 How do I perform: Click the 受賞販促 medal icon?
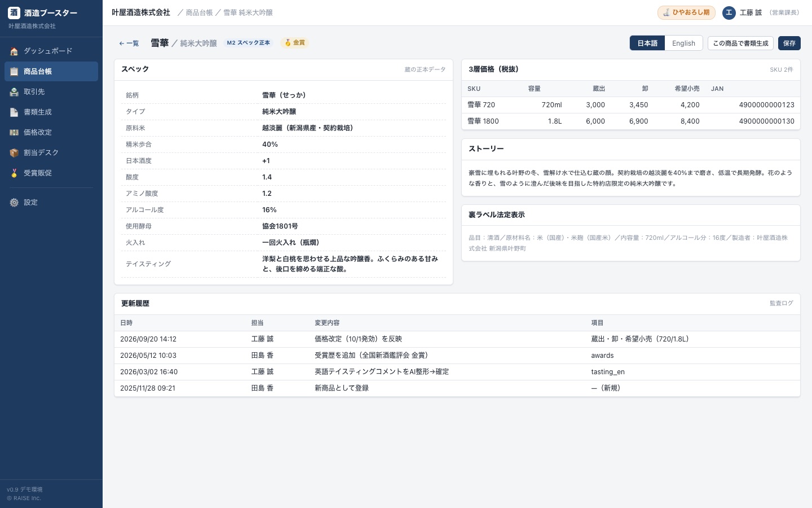pyautogui.click(x=14, y=173)
